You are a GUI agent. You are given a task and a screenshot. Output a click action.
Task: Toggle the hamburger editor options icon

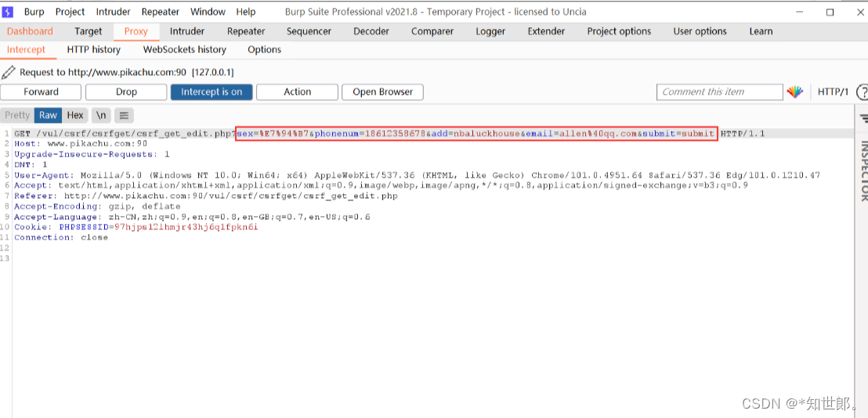[x=124, y=116]
